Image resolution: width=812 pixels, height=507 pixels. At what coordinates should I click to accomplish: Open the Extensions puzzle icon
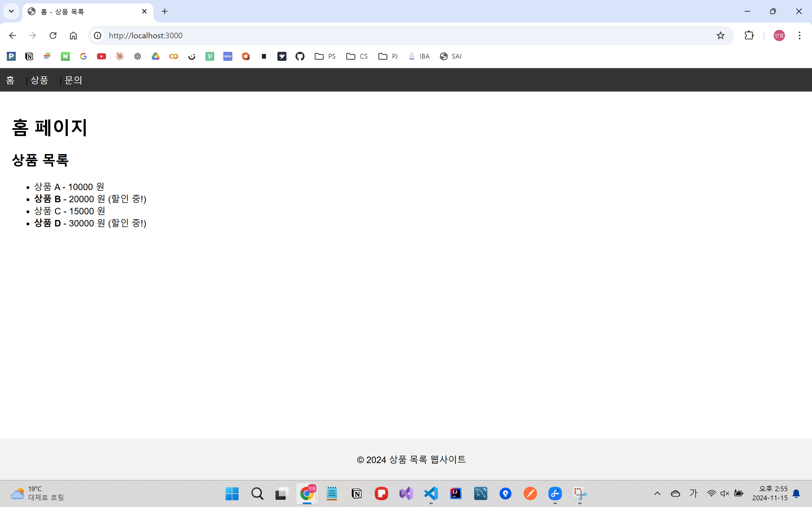point(749,35)
